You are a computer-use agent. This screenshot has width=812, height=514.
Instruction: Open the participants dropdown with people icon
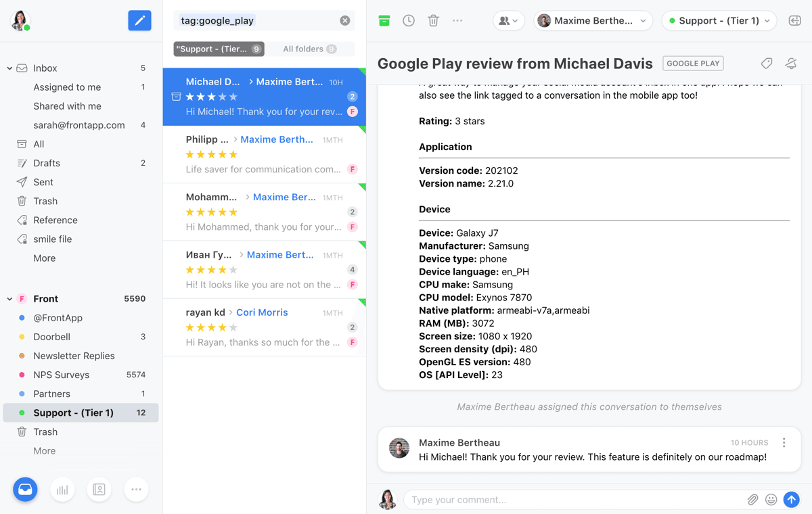(x=508, y=21)
